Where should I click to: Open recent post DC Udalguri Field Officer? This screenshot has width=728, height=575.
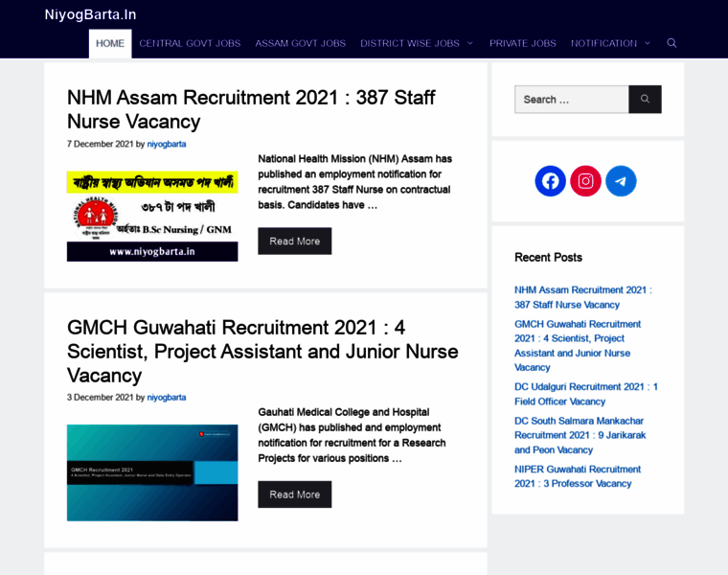(586, 394)
